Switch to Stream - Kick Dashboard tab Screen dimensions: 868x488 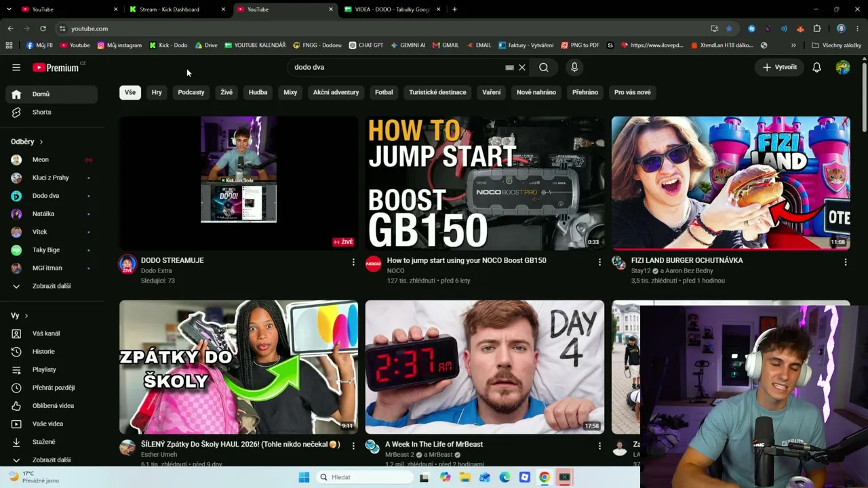pos(176,9)
